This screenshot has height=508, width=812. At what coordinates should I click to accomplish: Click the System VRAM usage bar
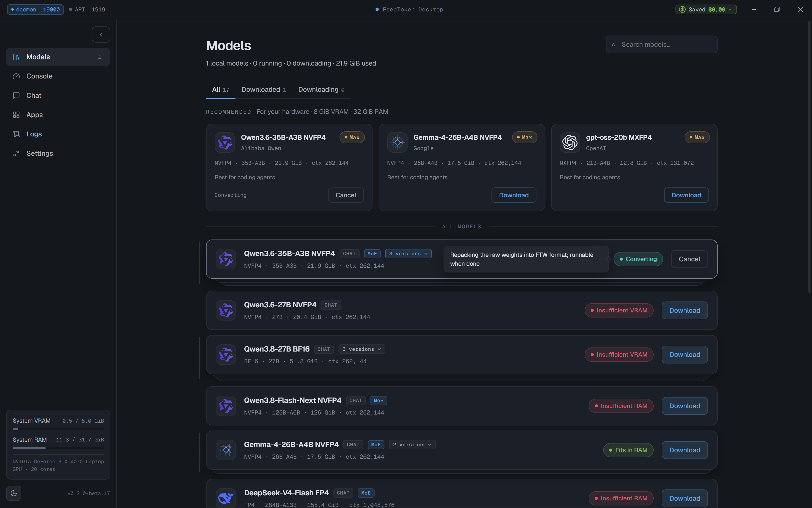tap(58, 429)
